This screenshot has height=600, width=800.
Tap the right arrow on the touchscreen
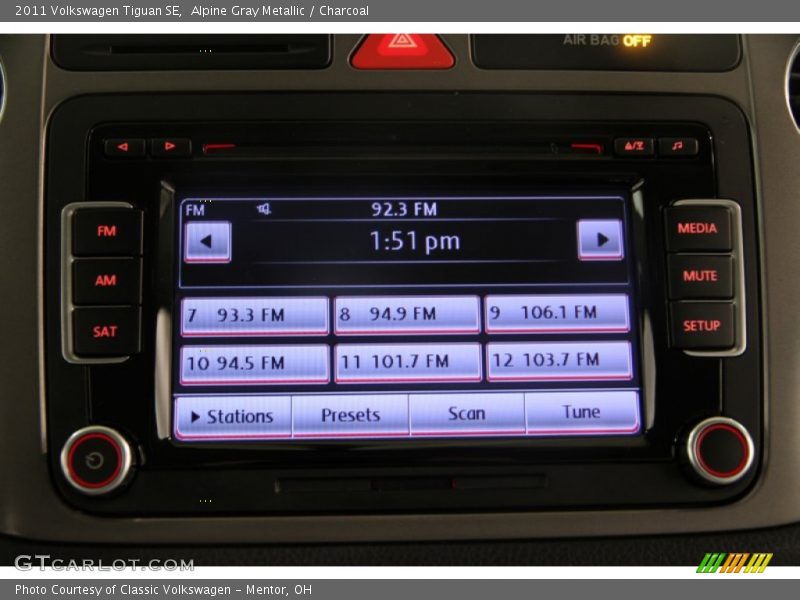(x=600, y=240)
